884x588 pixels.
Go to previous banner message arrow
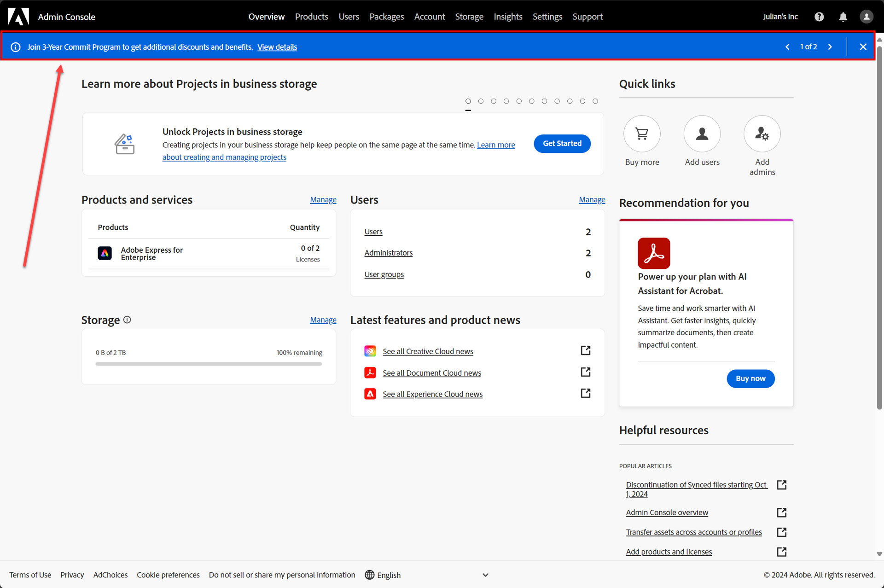click(787, 47)
